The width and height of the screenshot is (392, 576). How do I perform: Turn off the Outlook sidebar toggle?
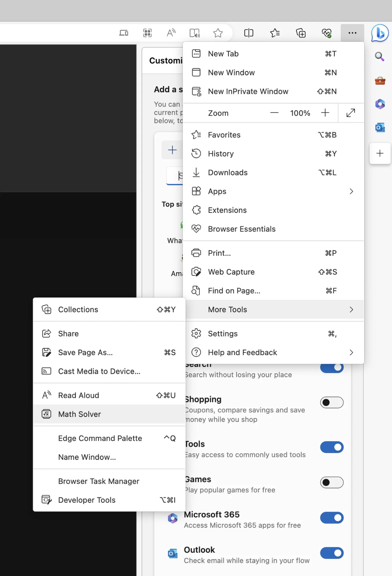pos(332,553)
